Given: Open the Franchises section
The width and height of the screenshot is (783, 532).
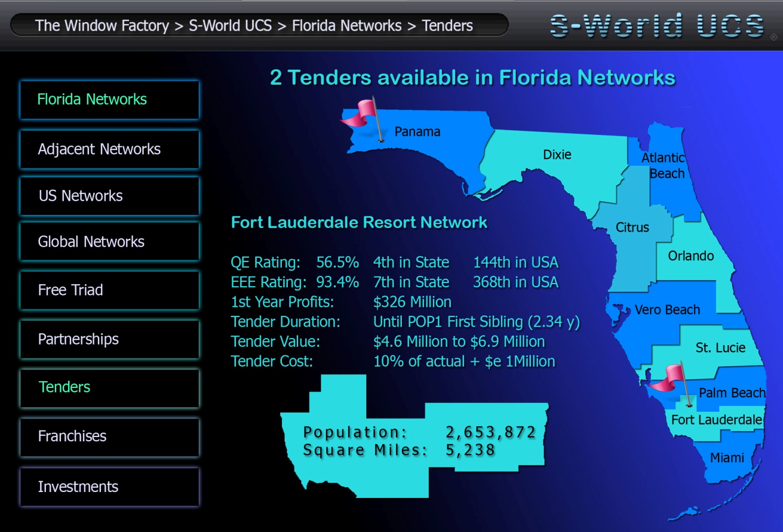Looking at the screenshot, I should (110, 437).
